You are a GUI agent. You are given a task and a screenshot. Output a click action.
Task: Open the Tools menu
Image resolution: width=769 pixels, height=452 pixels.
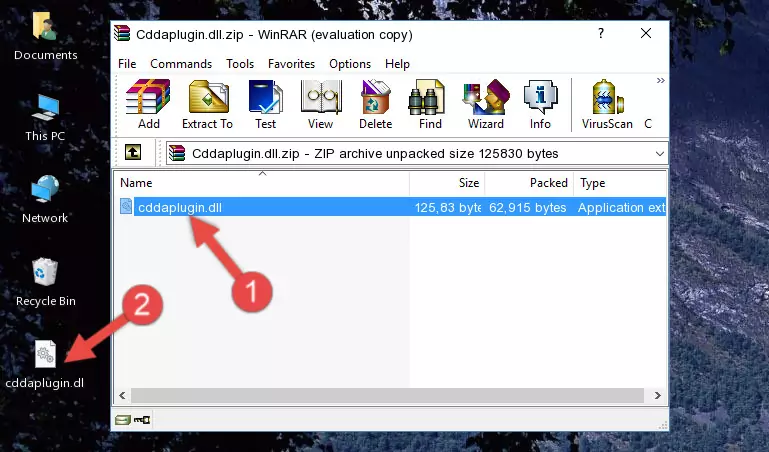[240, 64]
